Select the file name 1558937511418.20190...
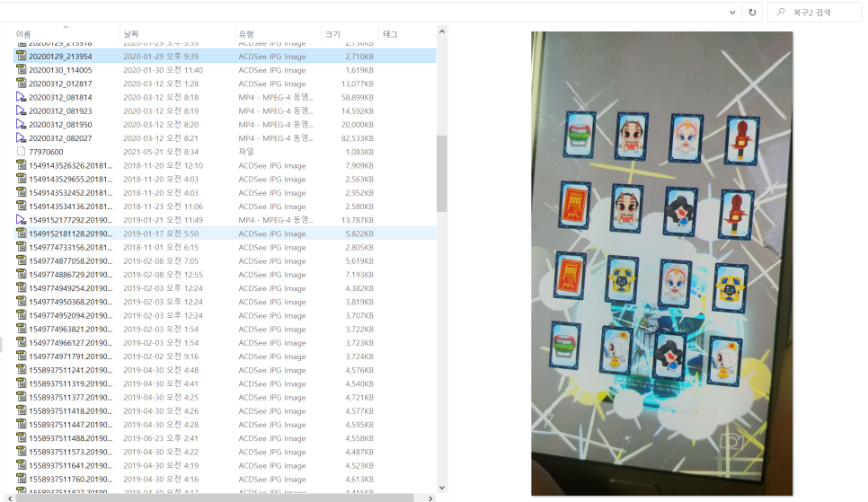This screenshot has height=502, width=868. (x=70, y=410)
